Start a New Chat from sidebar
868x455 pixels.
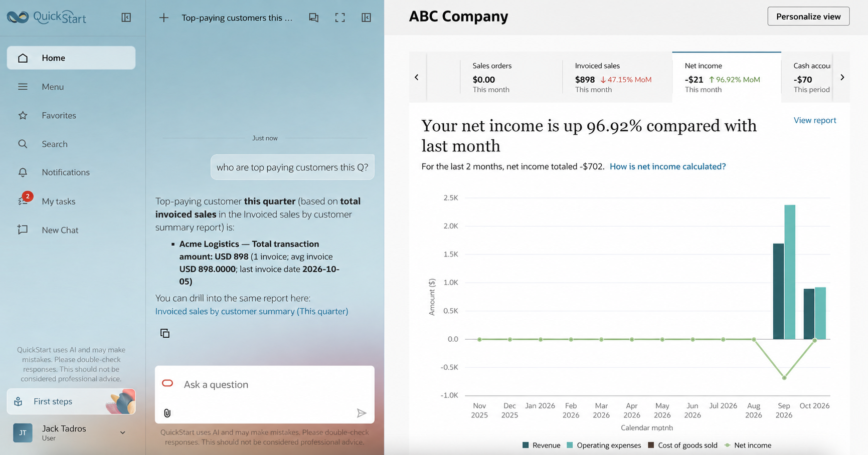coord(71,230)
